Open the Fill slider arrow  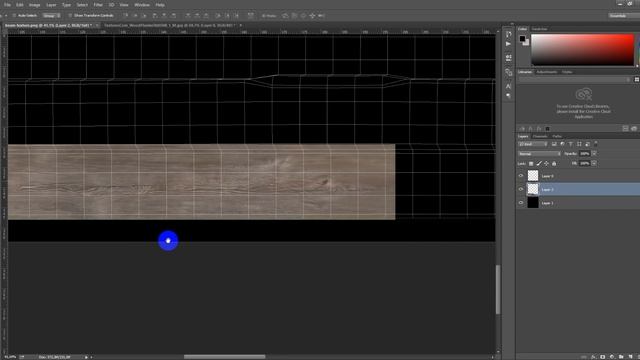[594, 164]
